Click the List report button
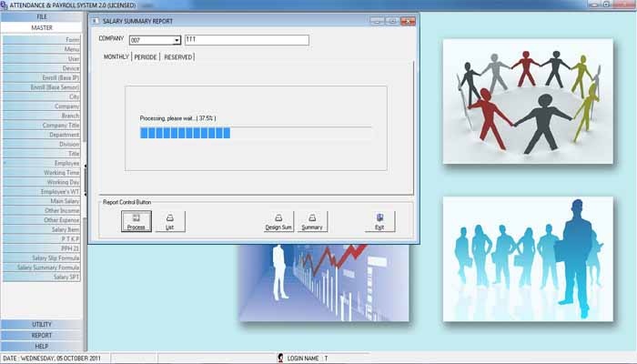 click(170, 221)
